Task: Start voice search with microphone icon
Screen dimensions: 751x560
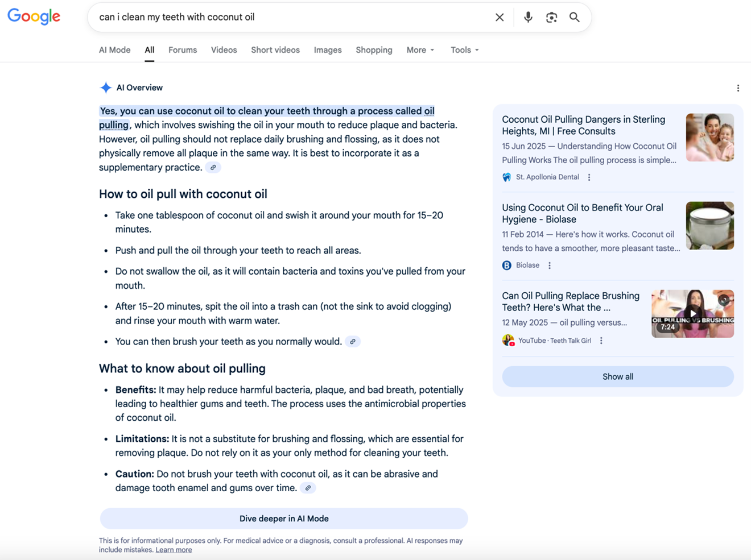Action: pos(528,17)
